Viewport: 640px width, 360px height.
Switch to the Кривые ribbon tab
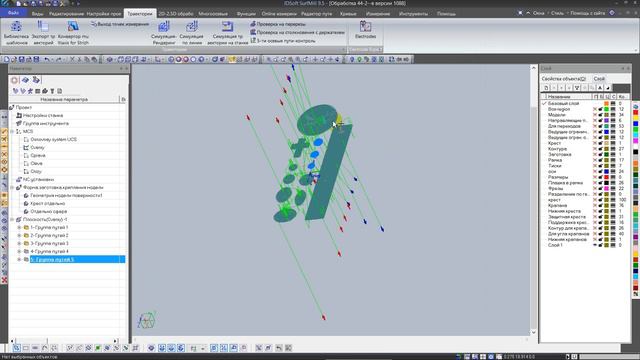(348, 14)
